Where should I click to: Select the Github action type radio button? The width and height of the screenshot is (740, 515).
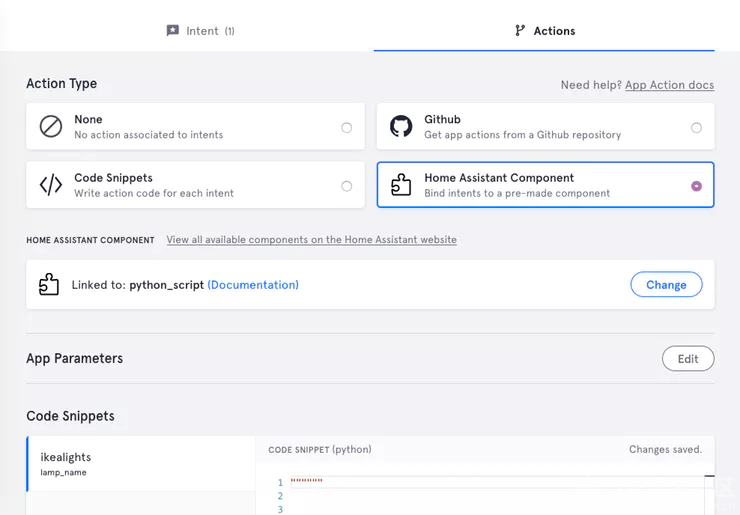pos(696,127)
